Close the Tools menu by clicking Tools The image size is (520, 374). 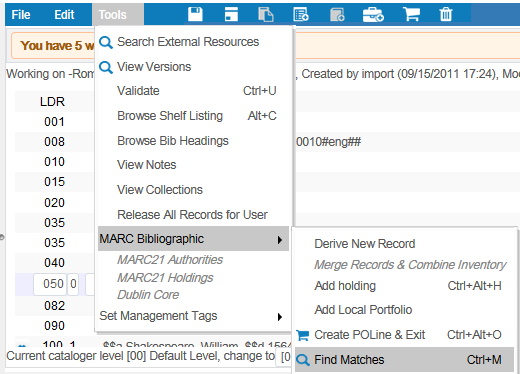118,15
